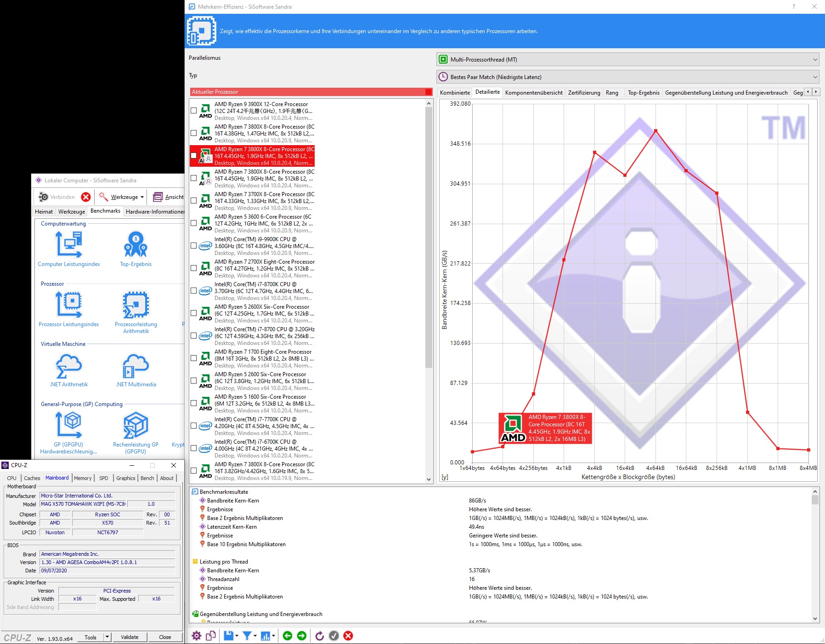Click the filter funnel icon

pos(247,636)
